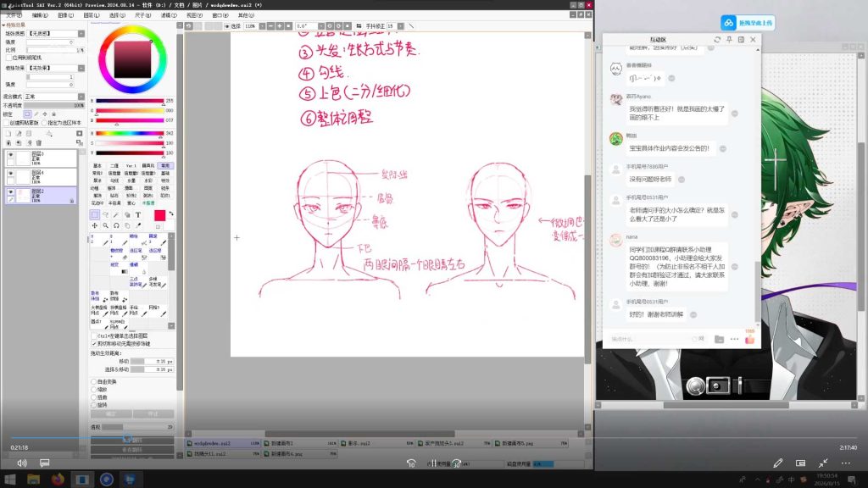Flip canvas horizontally icon in toolbar
The height and width of the screenshot is (488, 868).
pos(359,26)
